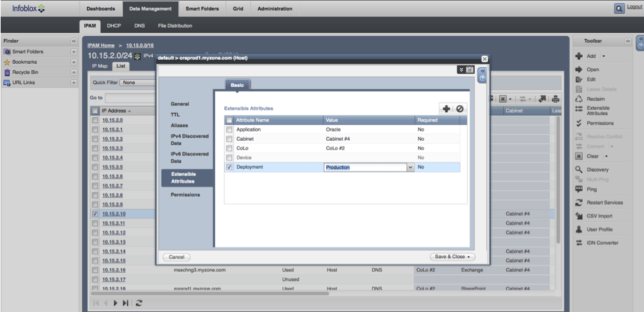Expand the Bookmarks section in Finder
The width and height of the screenshot is (644, 312).
point(74,62)
